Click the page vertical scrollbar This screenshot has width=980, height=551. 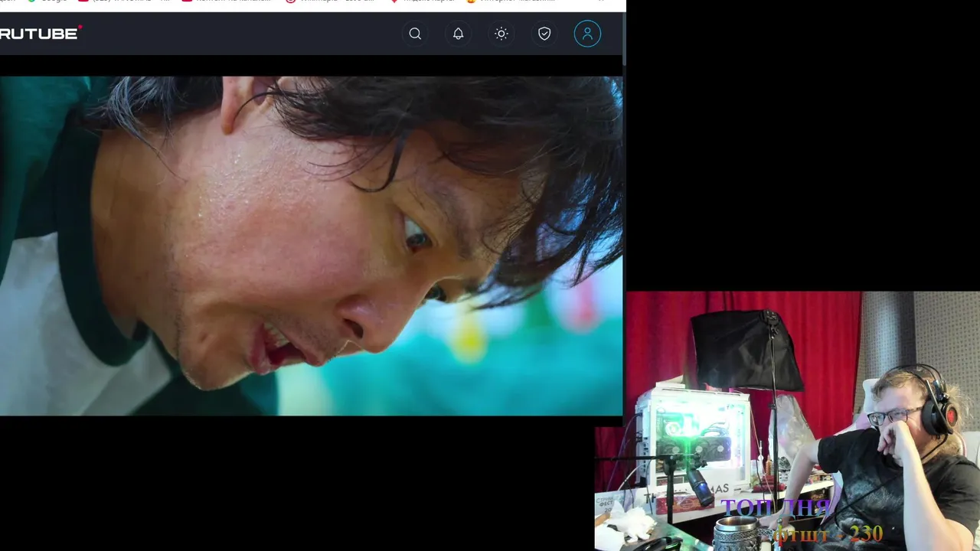pyautogui.click(x=624, y=38)
